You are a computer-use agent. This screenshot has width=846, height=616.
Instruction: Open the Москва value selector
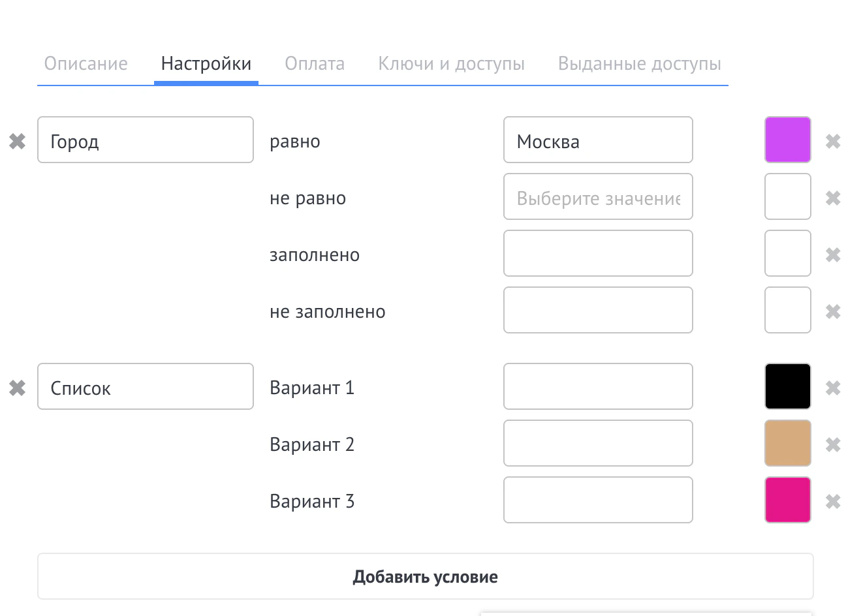click(598, 140)
